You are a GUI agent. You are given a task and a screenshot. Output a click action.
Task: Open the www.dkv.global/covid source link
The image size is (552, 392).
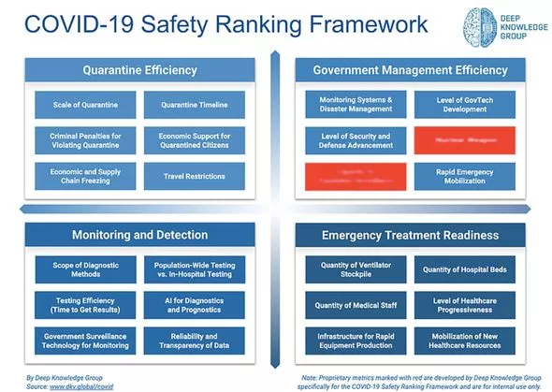tap(81, 386)
